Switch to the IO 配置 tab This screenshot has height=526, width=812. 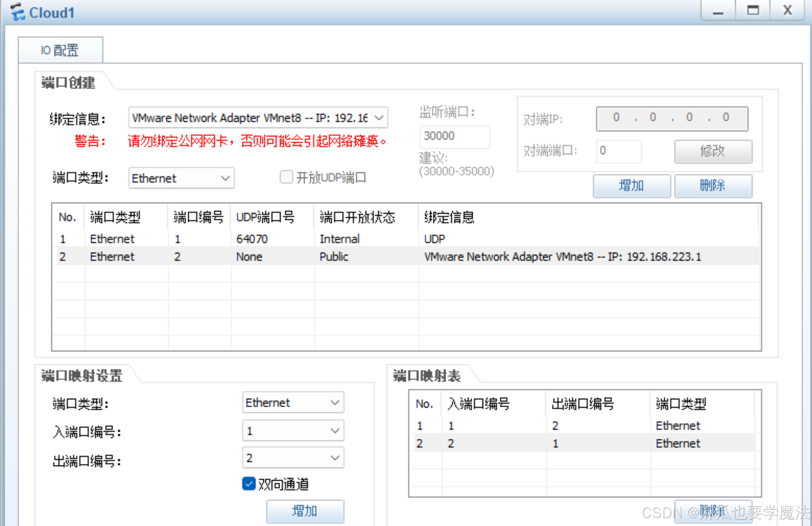(x=60, y=50)
